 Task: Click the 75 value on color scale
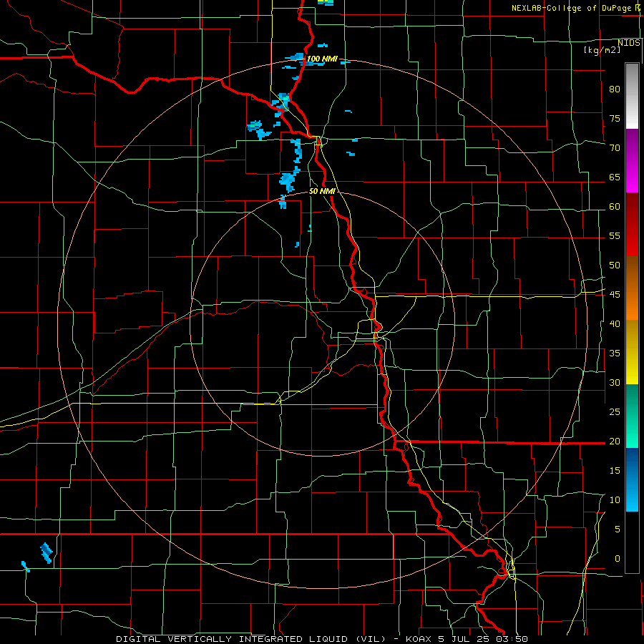[615, 118]
